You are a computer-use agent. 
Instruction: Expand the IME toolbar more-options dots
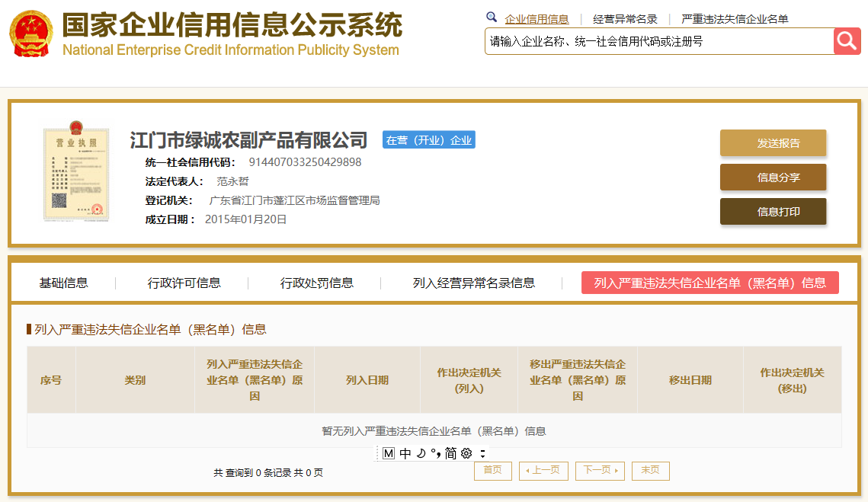pos(482,453)
